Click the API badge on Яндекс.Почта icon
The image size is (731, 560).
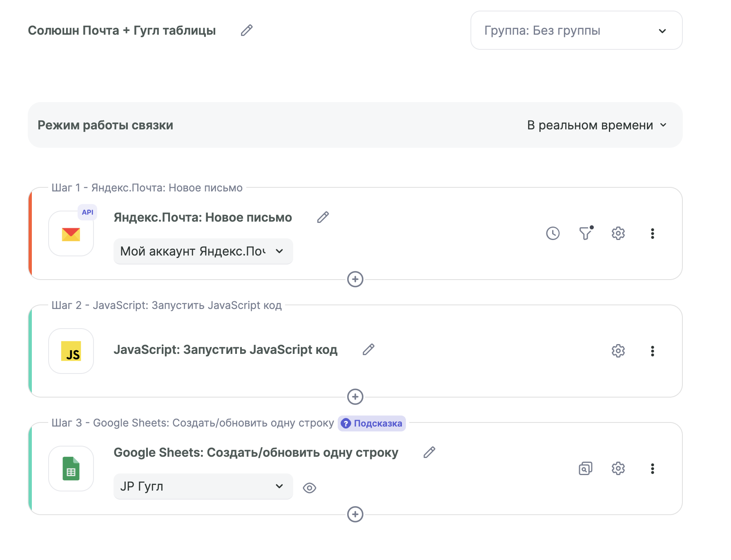(87, 212)
